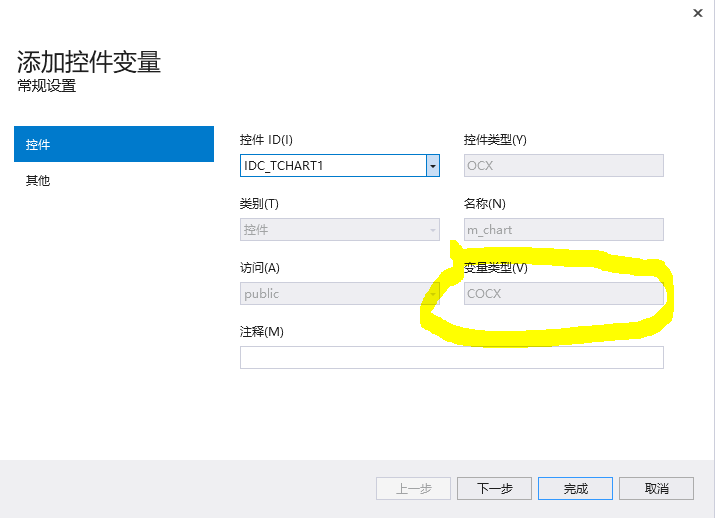The image size is (715, 518).
Task: Click the 变量类型(V) label
Action: (496, 268)
